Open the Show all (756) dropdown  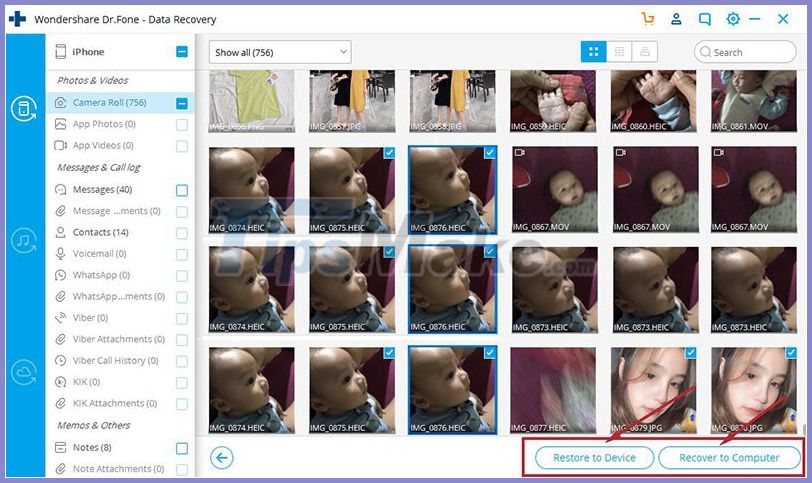(x=280, y=52)
